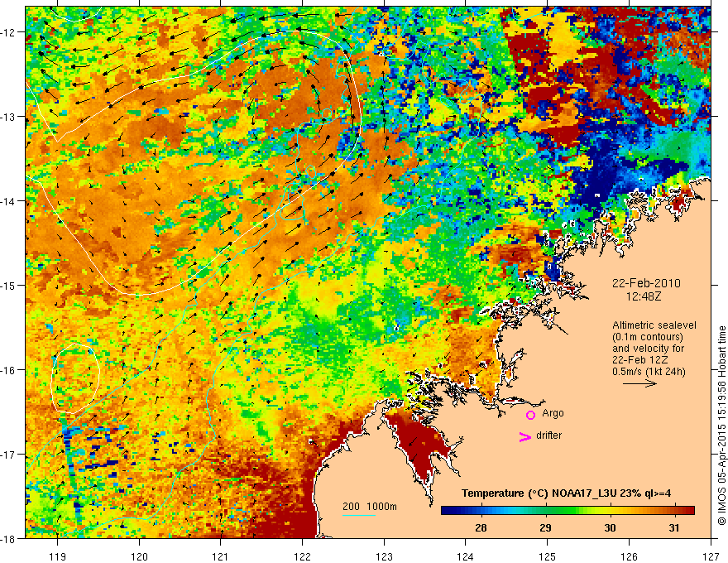Click longitude axis label 127
The width and height of the screenshot is (728, 563).
pyautogui.click(x=711, y=556)
